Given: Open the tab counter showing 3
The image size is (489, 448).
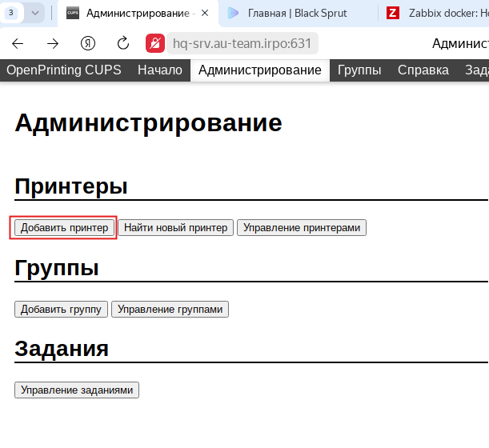Looking at the screenshot, I should (x=11, y=13).
